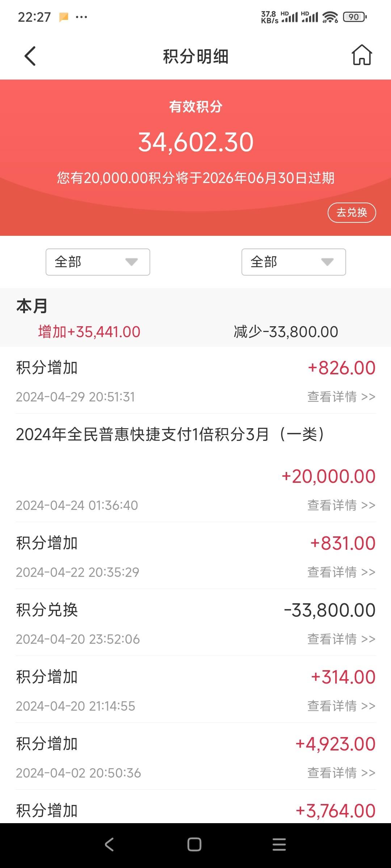Tap Android home square button
This screenshot has width=391, height=868.
tap(194, 844)
